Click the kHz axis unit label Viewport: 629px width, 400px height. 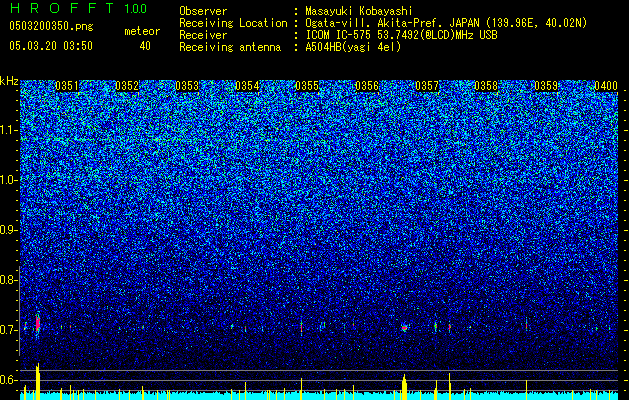(x=9, y=81)
